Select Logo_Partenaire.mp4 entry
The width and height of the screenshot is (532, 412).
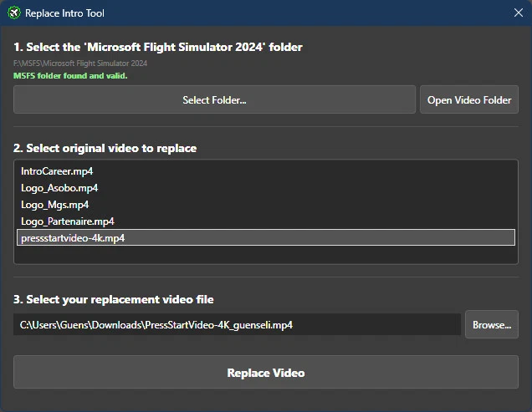click(x=266, y=221)
